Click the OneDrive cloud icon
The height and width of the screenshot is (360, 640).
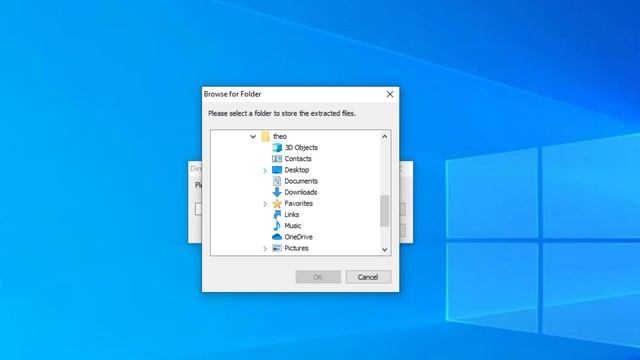277,237
